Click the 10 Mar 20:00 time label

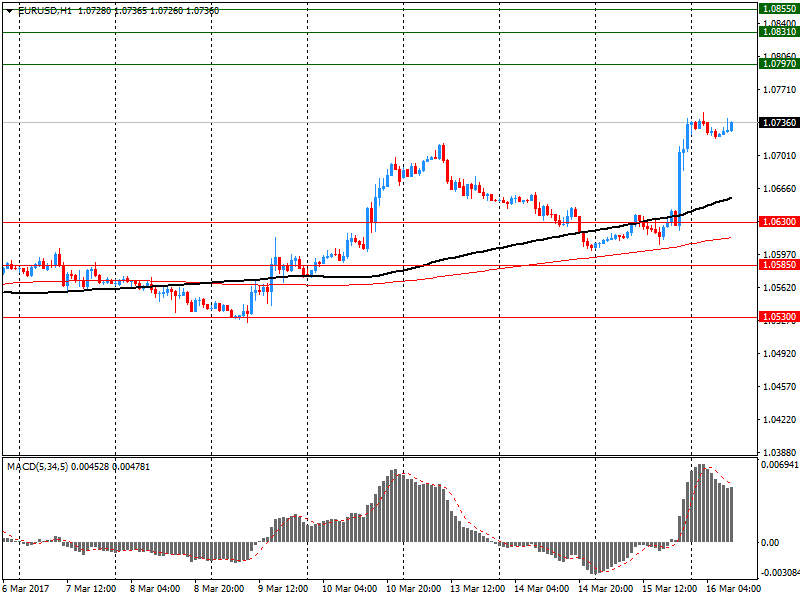click(414, 589)
